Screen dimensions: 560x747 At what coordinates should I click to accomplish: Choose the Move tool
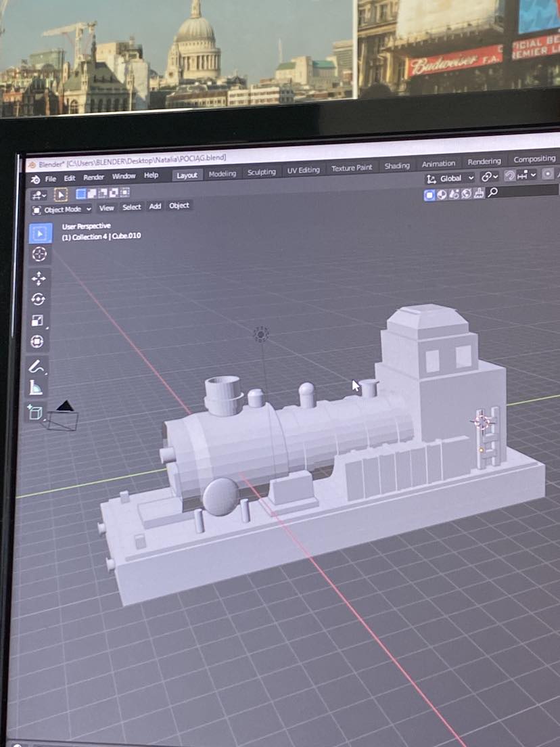click(39, 278)
